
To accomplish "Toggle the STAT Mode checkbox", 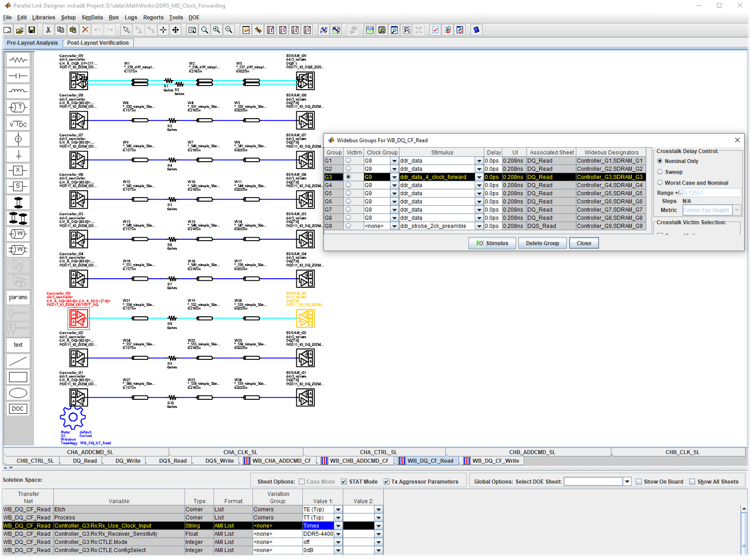I will coord(344,481).
